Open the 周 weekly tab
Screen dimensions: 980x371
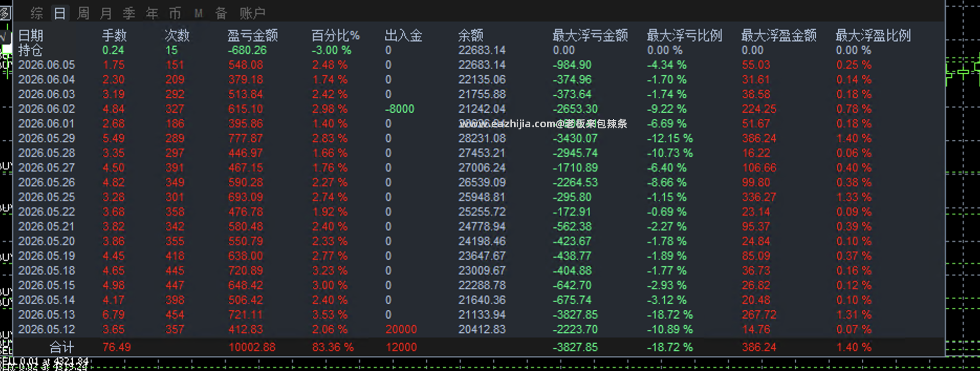(x=83, y=13)
